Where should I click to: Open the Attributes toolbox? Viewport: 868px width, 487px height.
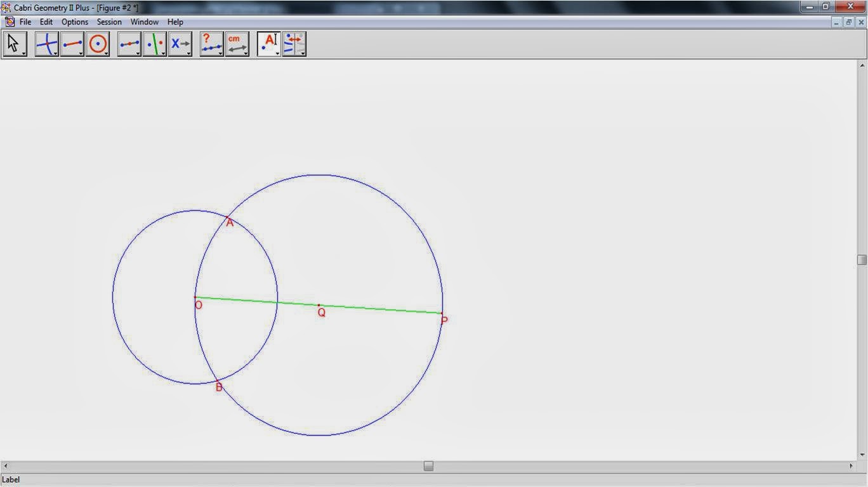pos(294,44)
